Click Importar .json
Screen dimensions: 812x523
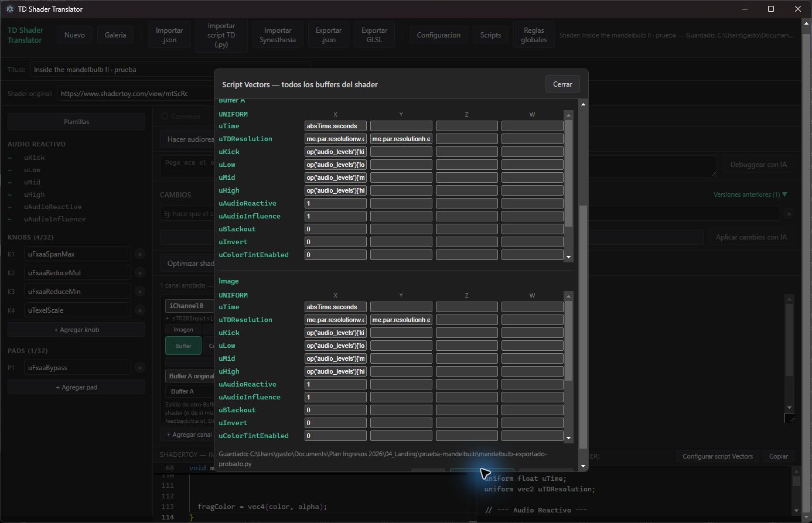(x=169, y=35)
